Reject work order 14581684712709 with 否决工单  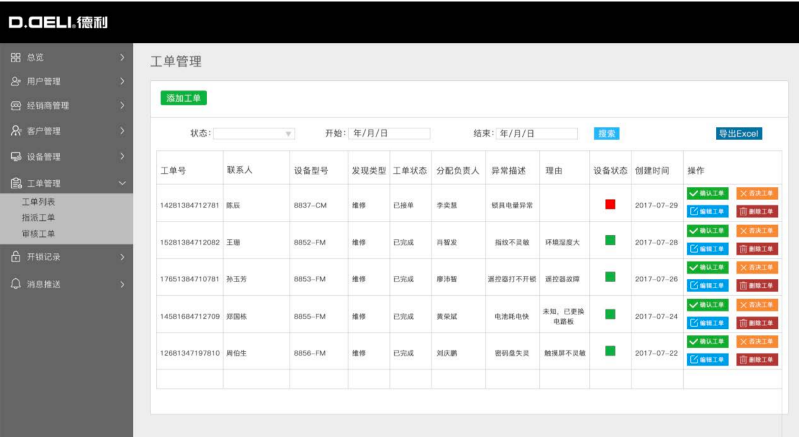click(x=757, y=305)
